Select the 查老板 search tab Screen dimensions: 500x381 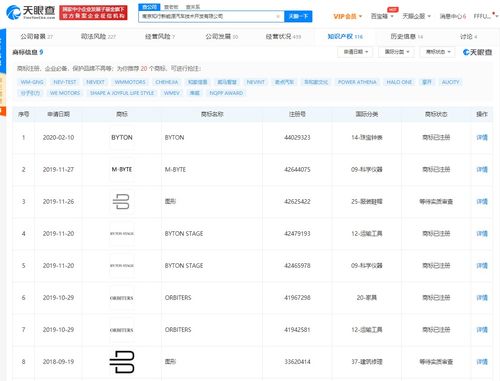[x=171, y=7]
